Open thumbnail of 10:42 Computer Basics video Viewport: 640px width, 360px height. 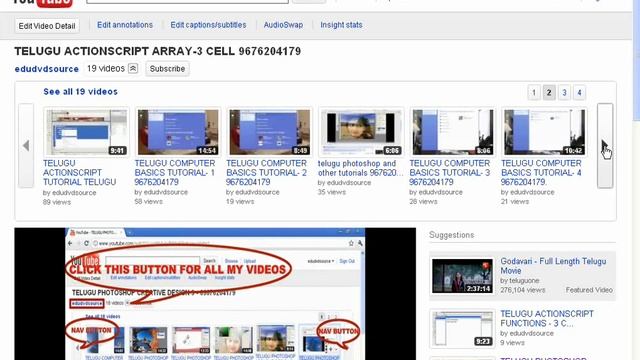point(544,132)
